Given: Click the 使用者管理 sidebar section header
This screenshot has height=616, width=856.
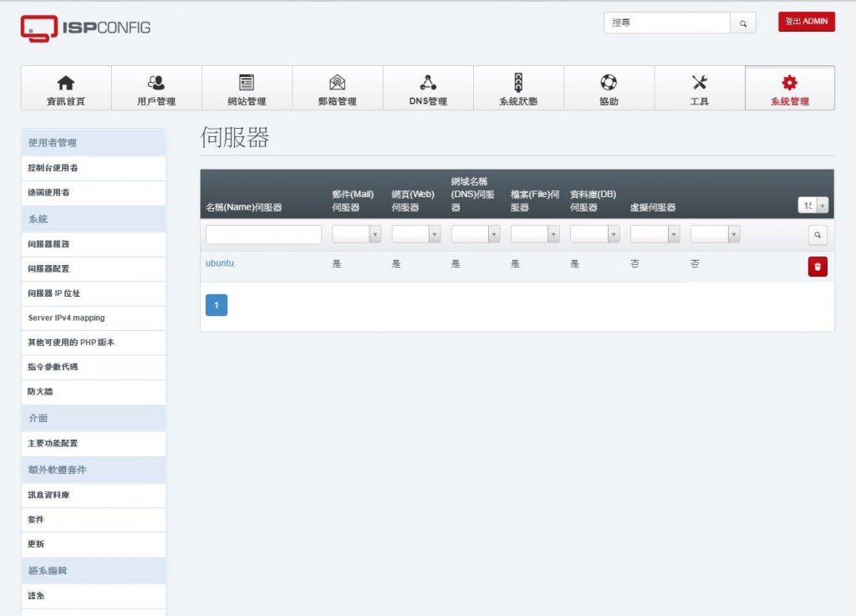Looking at the screenshot, I should (x=94, y=142).
